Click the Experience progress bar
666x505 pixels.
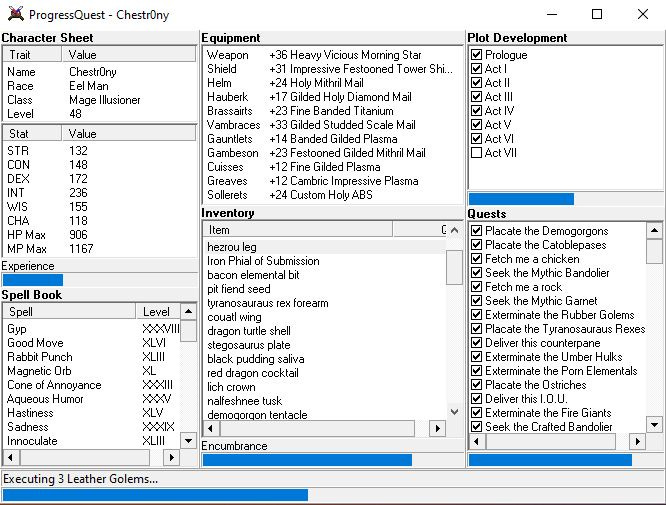point(99,280)
